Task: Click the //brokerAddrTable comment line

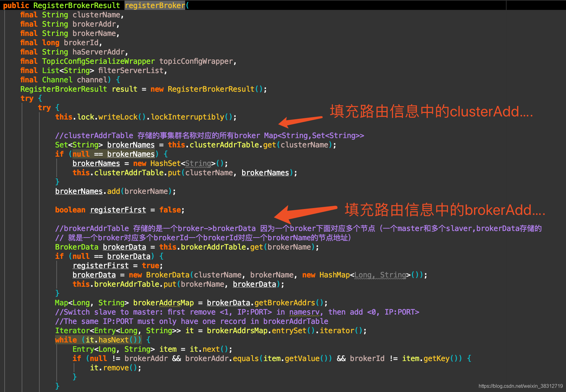Action: click(x=298, y=228)
